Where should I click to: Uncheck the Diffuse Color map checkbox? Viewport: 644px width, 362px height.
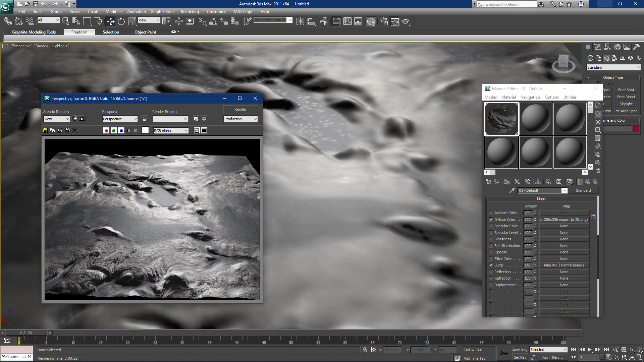point(491,219)
